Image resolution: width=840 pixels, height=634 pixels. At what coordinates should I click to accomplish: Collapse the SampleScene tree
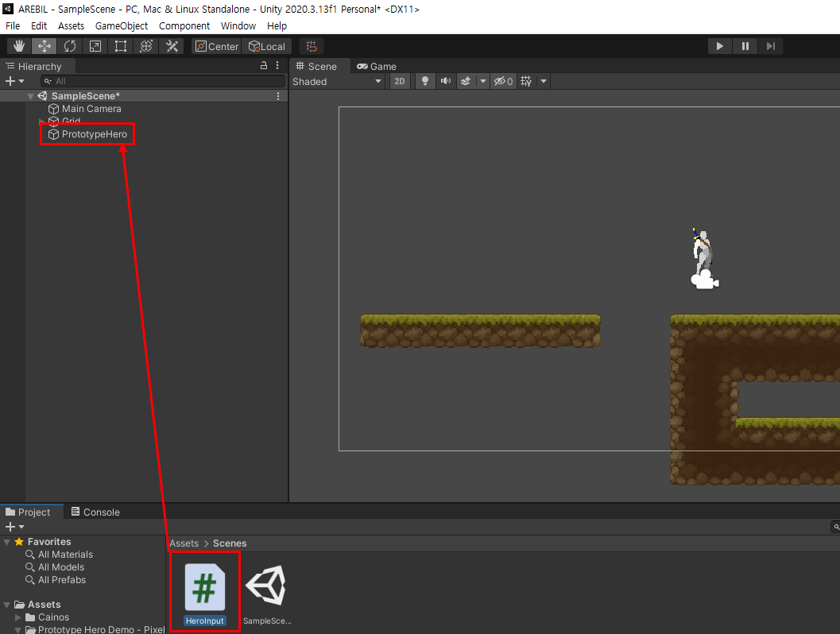pyautogui.click(x=30, y=96)
